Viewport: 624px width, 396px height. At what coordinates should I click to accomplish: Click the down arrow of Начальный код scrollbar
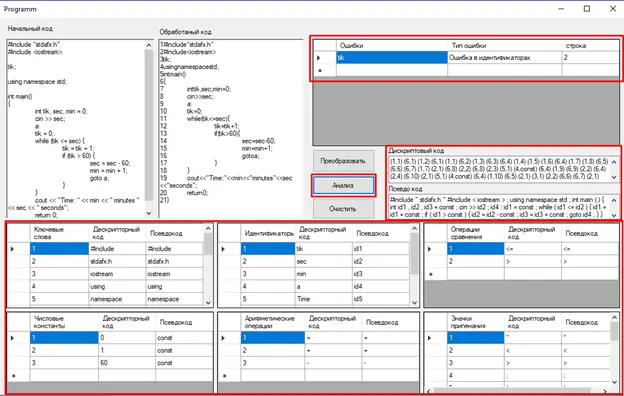(149, 213)
